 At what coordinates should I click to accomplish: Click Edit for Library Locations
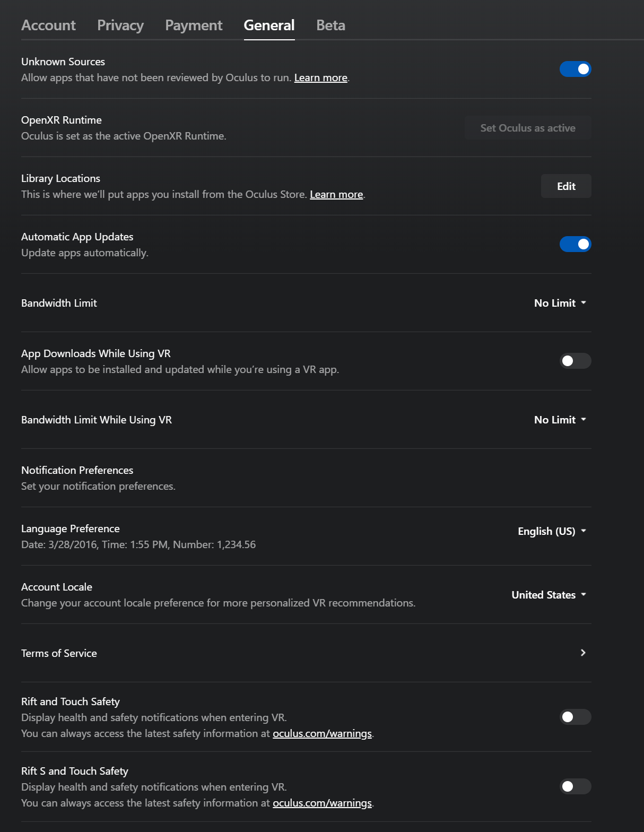click(x=566, y=186)
